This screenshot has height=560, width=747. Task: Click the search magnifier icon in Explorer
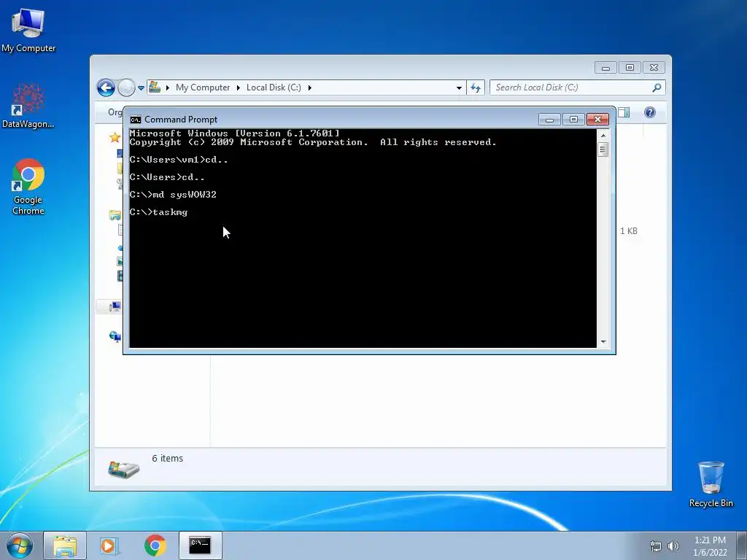point(657,87)
